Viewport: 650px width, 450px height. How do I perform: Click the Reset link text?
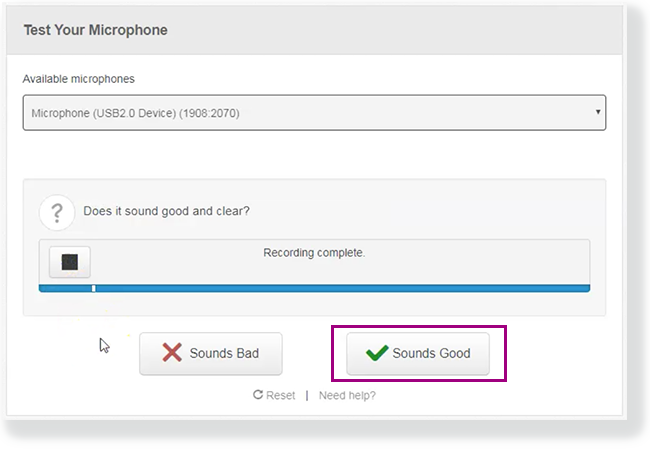coord(280,395)
